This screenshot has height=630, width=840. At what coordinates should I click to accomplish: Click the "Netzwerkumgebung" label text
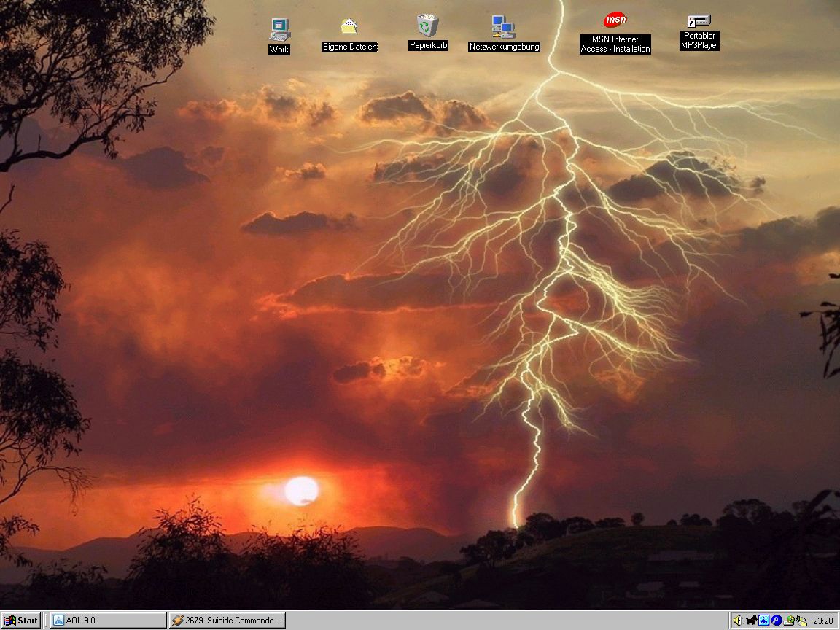point(504,47)
